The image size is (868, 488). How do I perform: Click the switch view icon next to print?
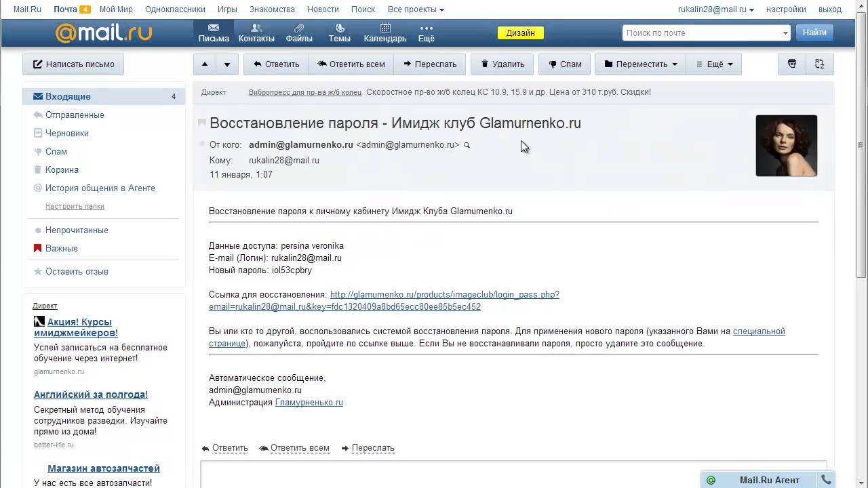(820, 64)
